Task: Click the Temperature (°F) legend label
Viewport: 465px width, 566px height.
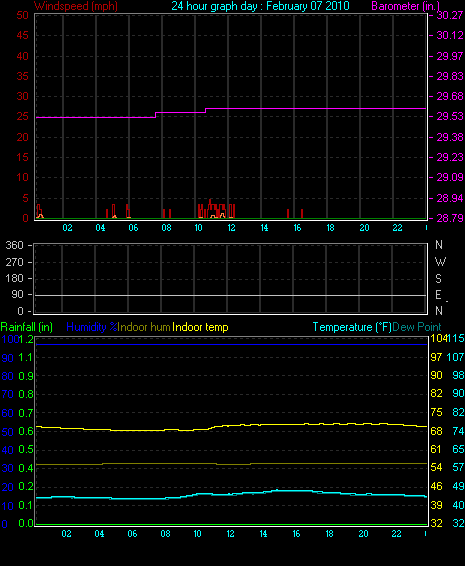Action: (x=352, y=327)
